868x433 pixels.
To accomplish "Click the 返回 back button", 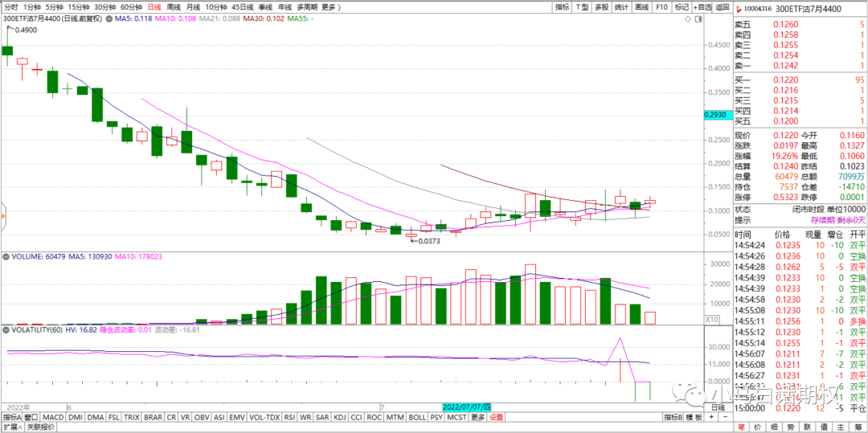I will click(x=723, y=7).
